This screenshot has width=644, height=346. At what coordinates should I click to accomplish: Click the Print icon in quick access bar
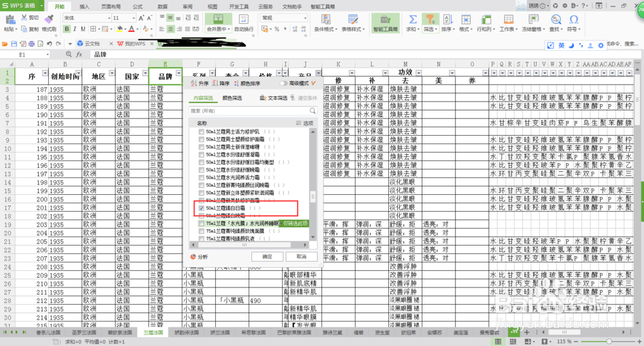click(x=32, y=44)
